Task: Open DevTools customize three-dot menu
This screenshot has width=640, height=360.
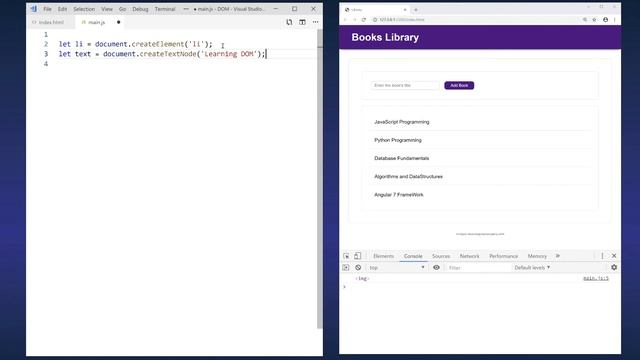Action: (602, 256)
